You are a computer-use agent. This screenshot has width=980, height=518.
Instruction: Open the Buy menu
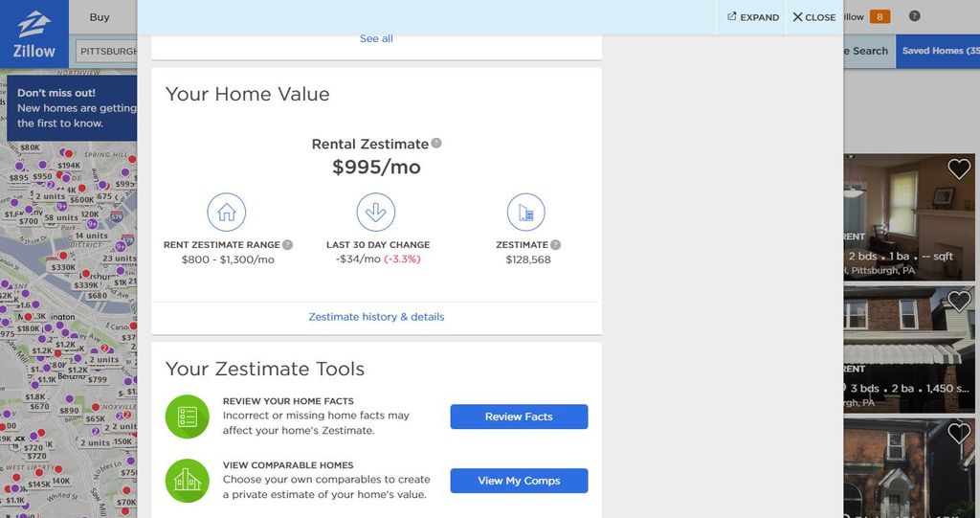(100, 17)
